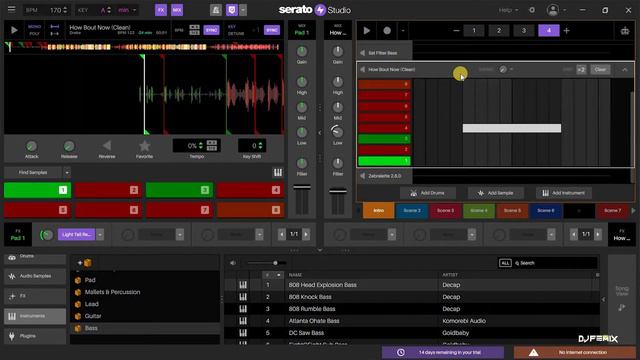Select bar 3 in the sequencer
The width and height of the screenshot is (640, 360).
(524, 30)
